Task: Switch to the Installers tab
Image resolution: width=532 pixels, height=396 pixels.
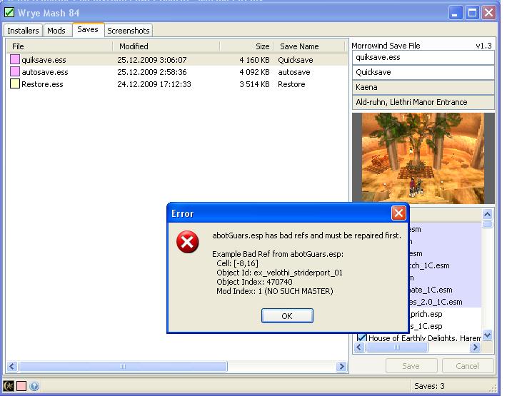Action: pos(23,31)
